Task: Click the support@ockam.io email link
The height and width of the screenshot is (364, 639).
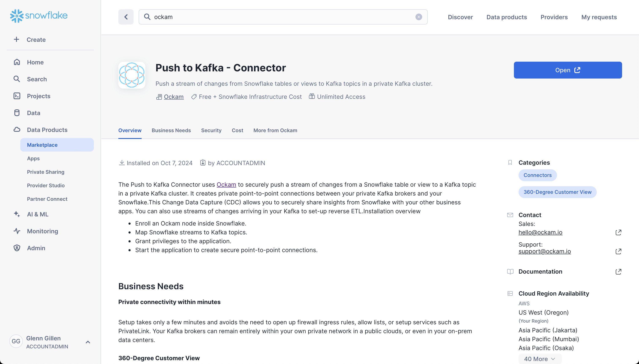Action: coord(544,251)
